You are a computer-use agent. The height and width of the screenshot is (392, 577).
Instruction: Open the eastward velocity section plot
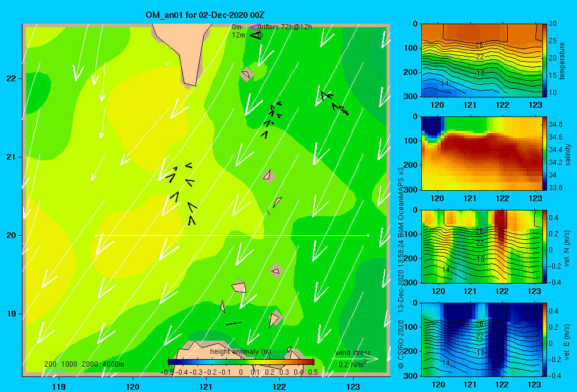tap(482, 340)
